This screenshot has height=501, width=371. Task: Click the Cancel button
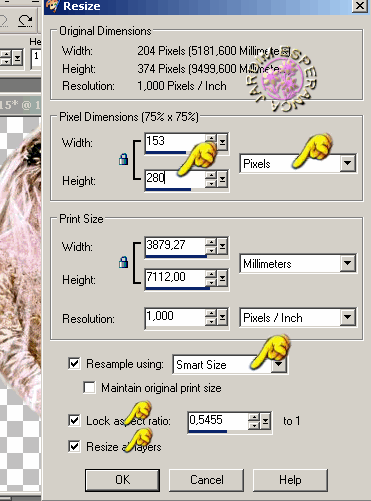coord(207,480)
